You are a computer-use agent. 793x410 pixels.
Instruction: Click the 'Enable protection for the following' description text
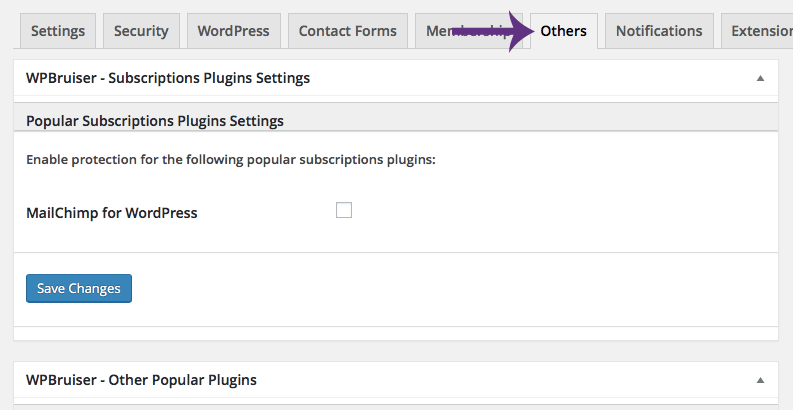tap(231, 159)
